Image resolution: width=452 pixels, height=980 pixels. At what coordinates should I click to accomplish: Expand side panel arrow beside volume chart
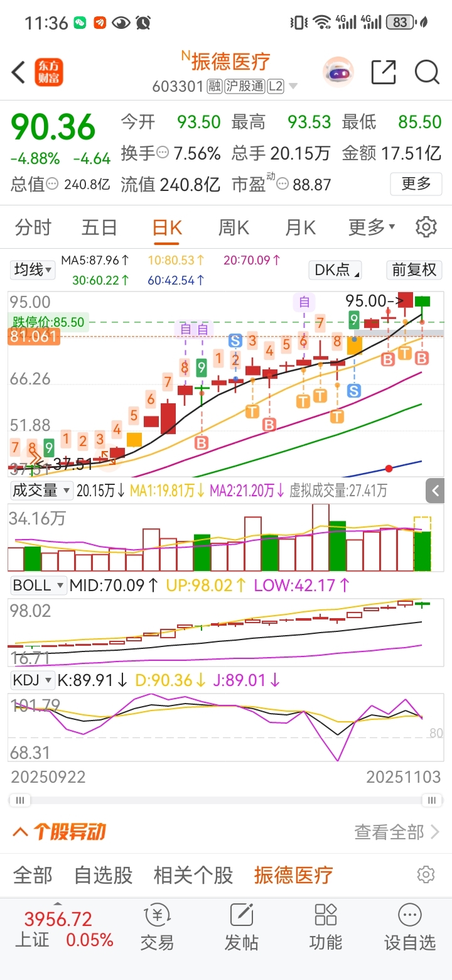click(435, 491)
